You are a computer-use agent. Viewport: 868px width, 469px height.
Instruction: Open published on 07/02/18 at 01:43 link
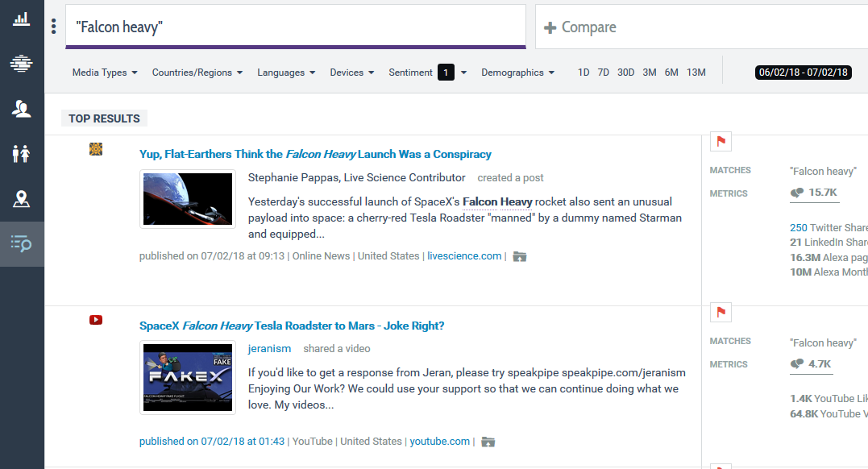click(211, 442)
